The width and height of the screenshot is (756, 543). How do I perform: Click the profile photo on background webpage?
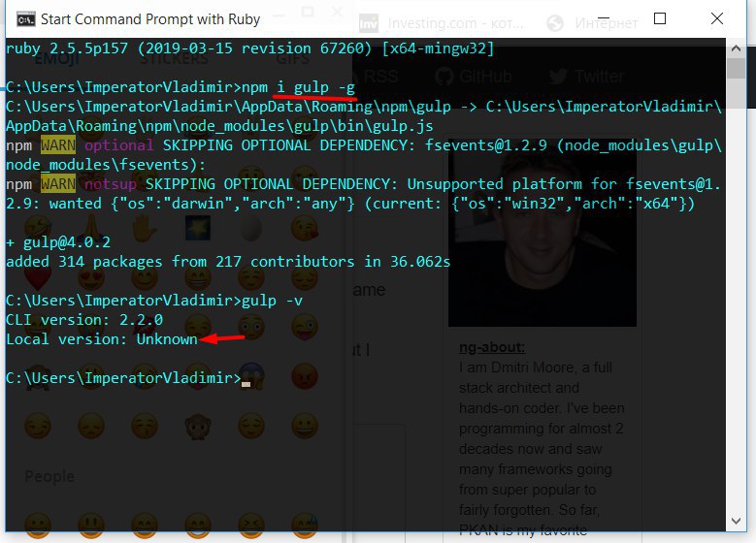pos(542,235)
